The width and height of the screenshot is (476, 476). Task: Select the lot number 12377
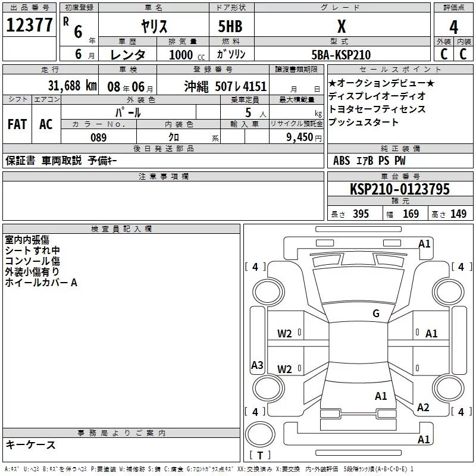tap(29, 26)
